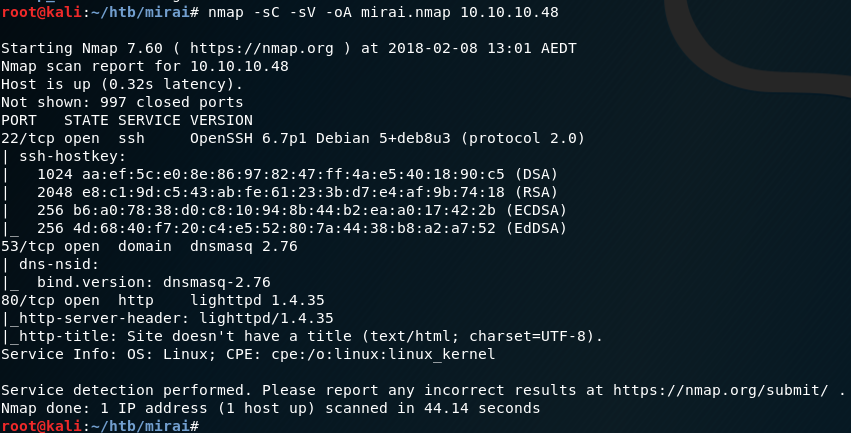Viewport: 851px width, 433px height.
Task: Click the bind.version dnsmasq-2.76 line
Action: [150, 282]
